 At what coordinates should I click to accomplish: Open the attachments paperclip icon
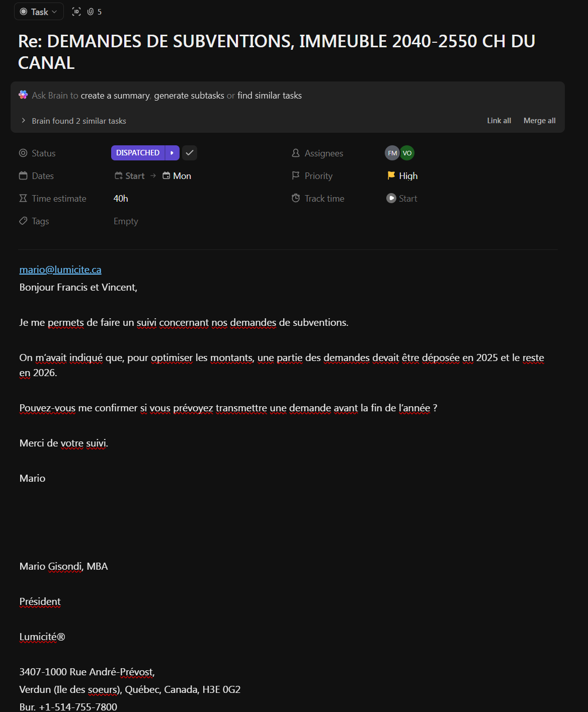[91, 12]
